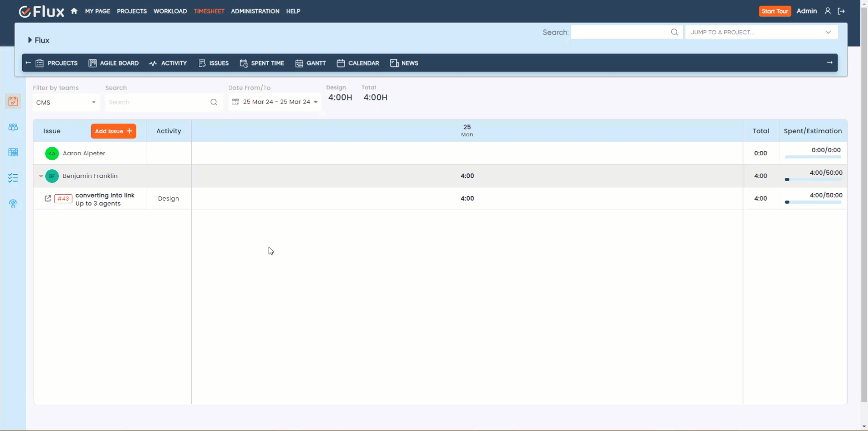Open the Timesheet calendar icon in sidebar
868x431 pixels.
[13, 101]
